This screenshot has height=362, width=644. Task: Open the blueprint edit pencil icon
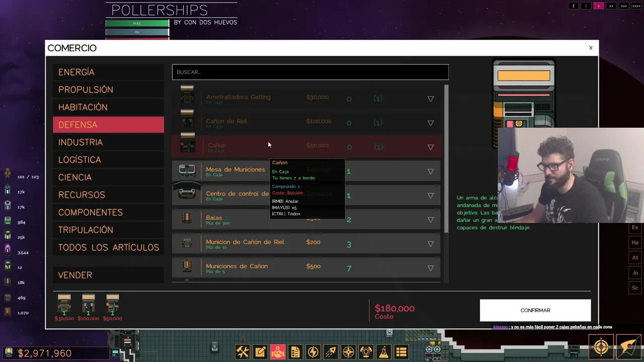260,352
